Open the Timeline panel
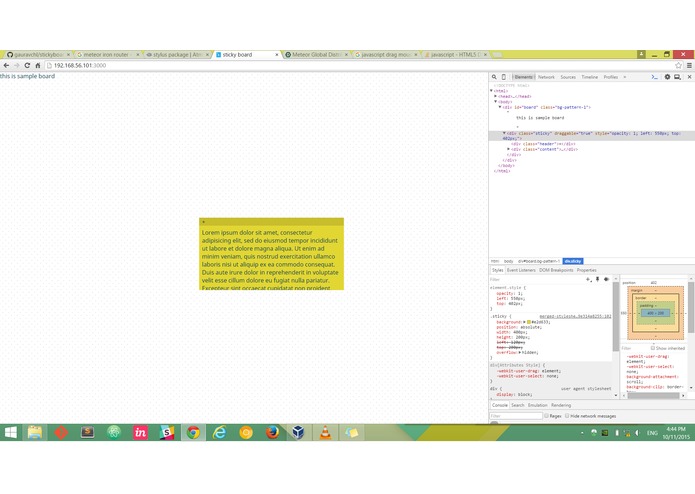Viewport: 695px width, 494px height. (x=590, y=77)
